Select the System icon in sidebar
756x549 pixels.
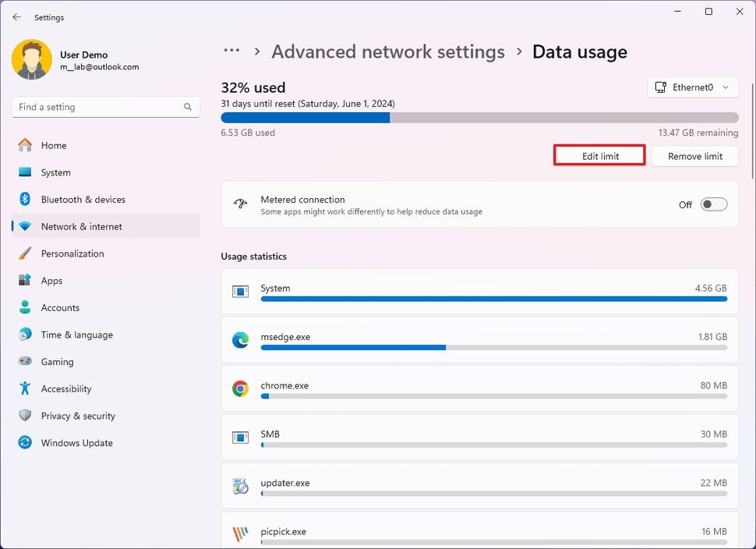(24, 172)
